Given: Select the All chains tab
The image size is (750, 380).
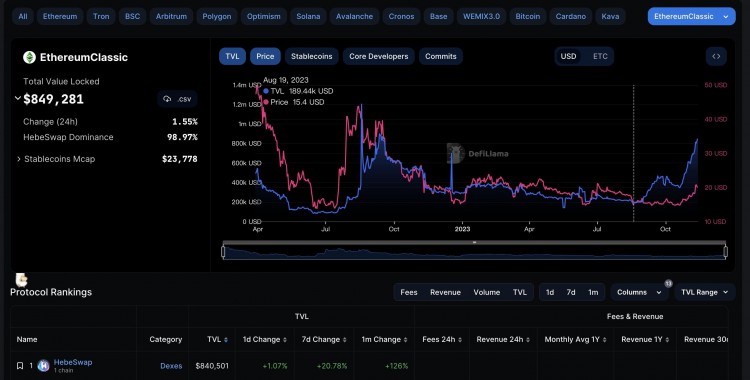Looking at the screenshot, I should point(23,16).
